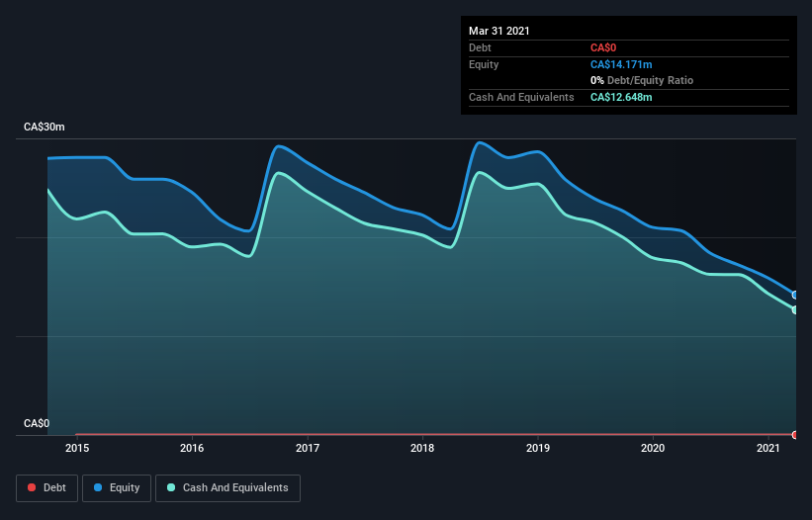Click the 2019 axis label

tap(537, 448)
